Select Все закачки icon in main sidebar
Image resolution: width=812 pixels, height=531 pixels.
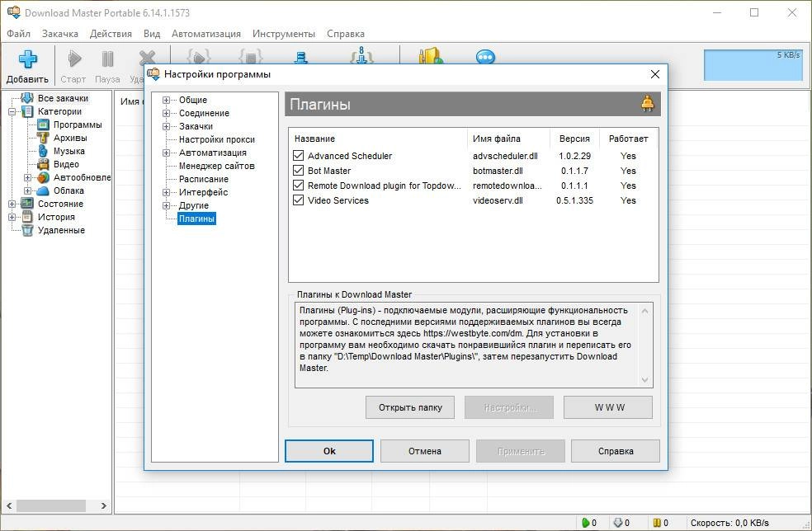pos(27,98)
